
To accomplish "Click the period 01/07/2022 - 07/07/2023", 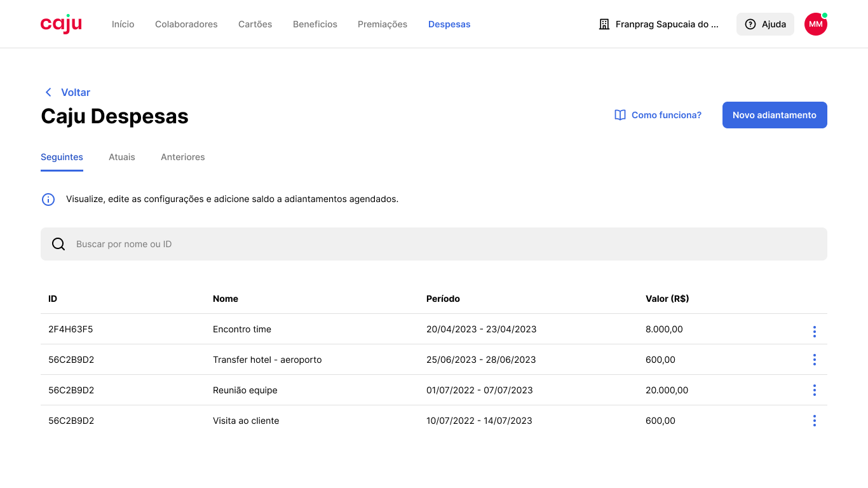I will tap(480, 390).
